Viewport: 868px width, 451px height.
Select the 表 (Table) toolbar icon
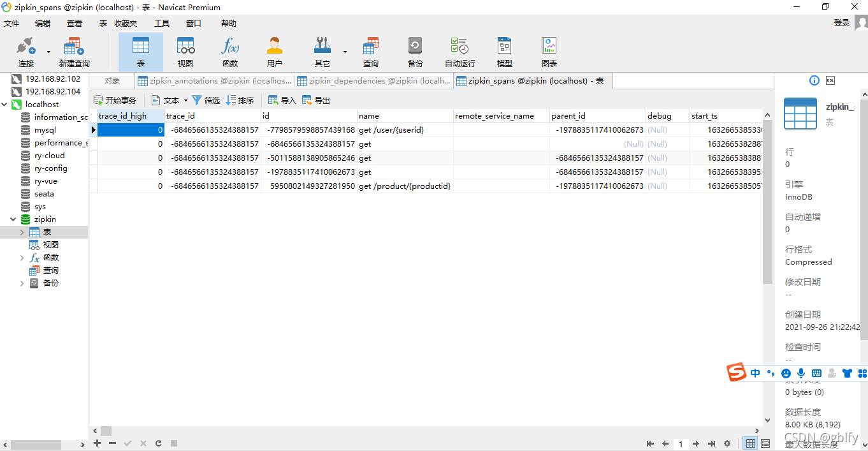(x=141, y=52)
